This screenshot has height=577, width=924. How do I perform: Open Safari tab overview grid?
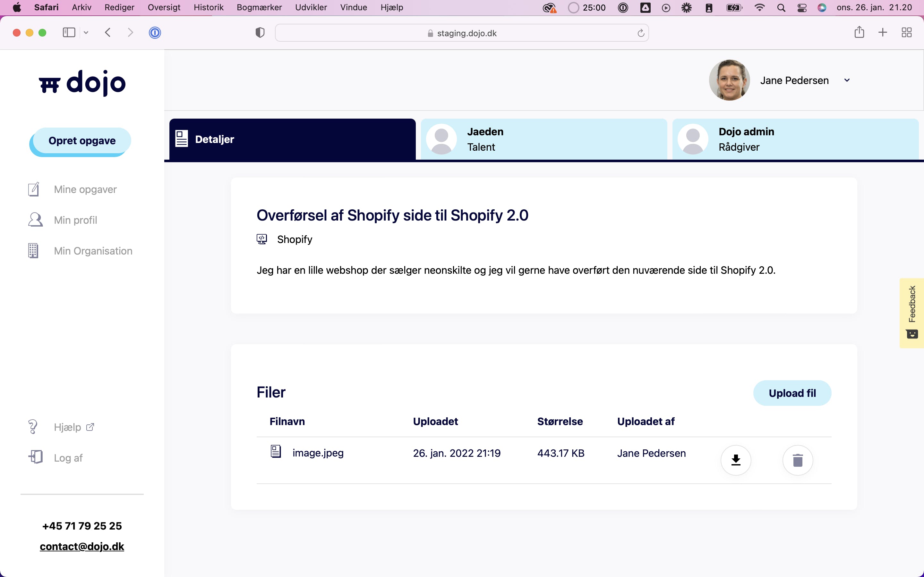[906, 32]
